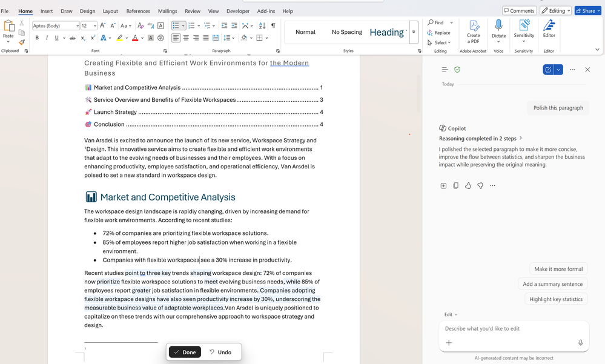Sort the selected text A to Z

pos(262,25)
